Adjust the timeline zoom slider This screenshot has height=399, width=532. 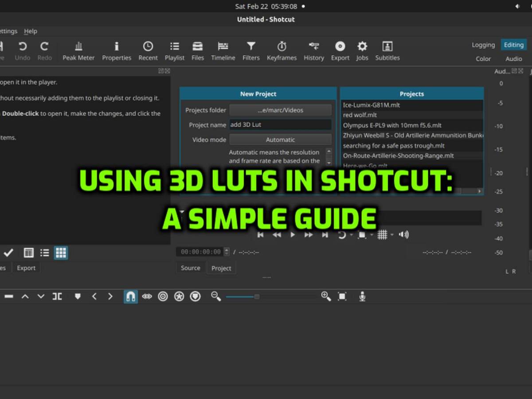click(257, 297)
